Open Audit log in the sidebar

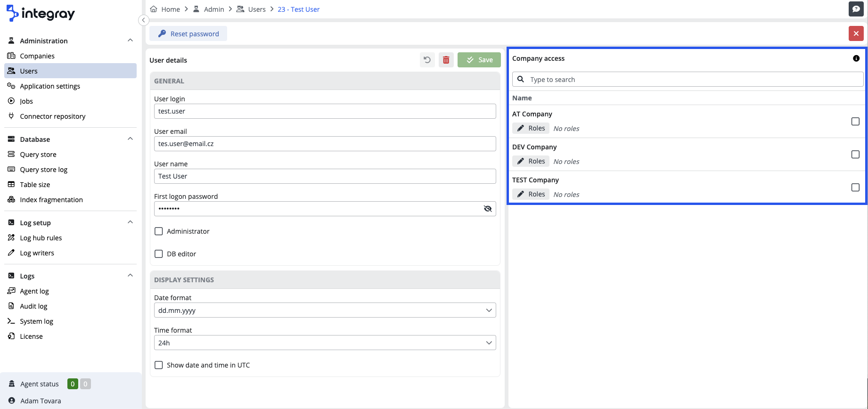(x=33, y=306)
